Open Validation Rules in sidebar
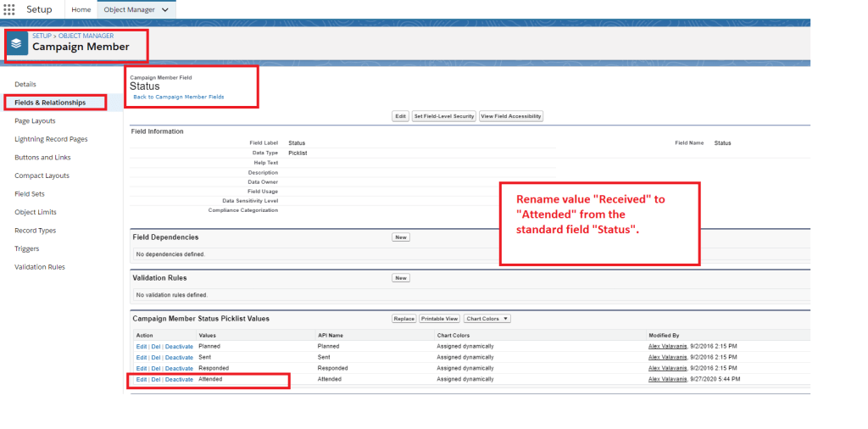 [x=40, y=267]
